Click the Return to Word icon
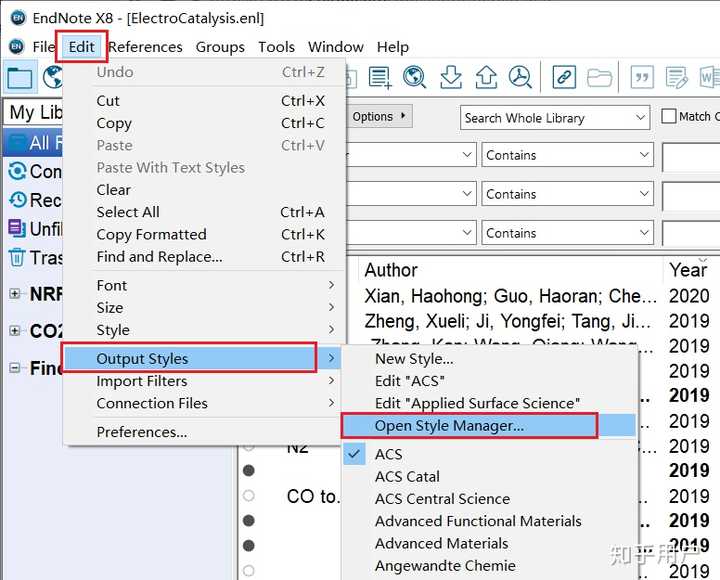Image resolution: width=720 pixels, height=580 pixels. (709, 77)
